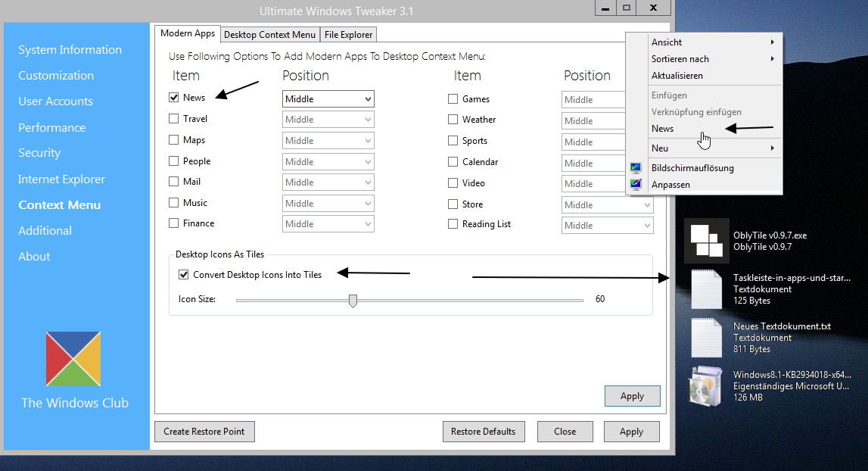Open the Position dropdown for News
The height and width of the screenshot is (471, 868).
(328, 99)
